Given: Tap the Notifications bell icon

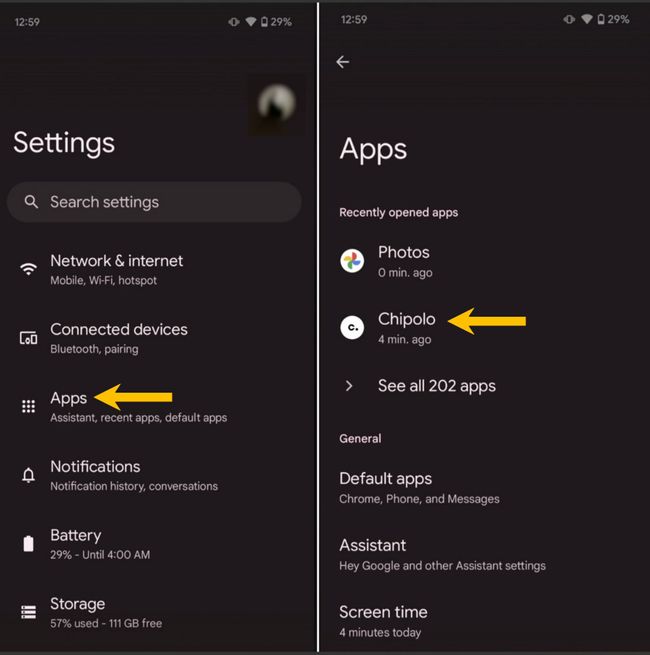Looking at the screenshot, I should (x=28, y=475).
